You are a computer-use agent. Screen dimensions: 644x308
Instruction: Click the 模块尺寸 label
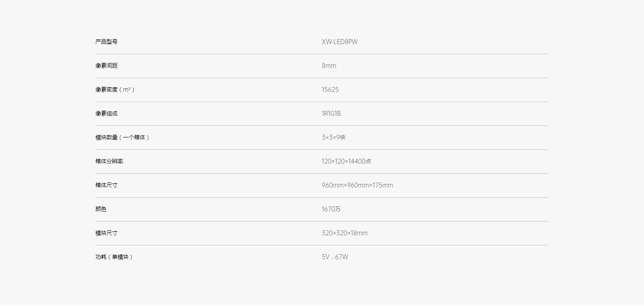click(106, 233)
